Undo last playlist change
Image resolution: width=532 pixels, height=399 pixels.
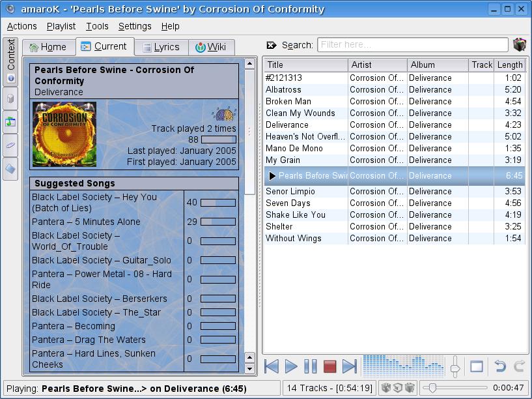coord(500,366)
